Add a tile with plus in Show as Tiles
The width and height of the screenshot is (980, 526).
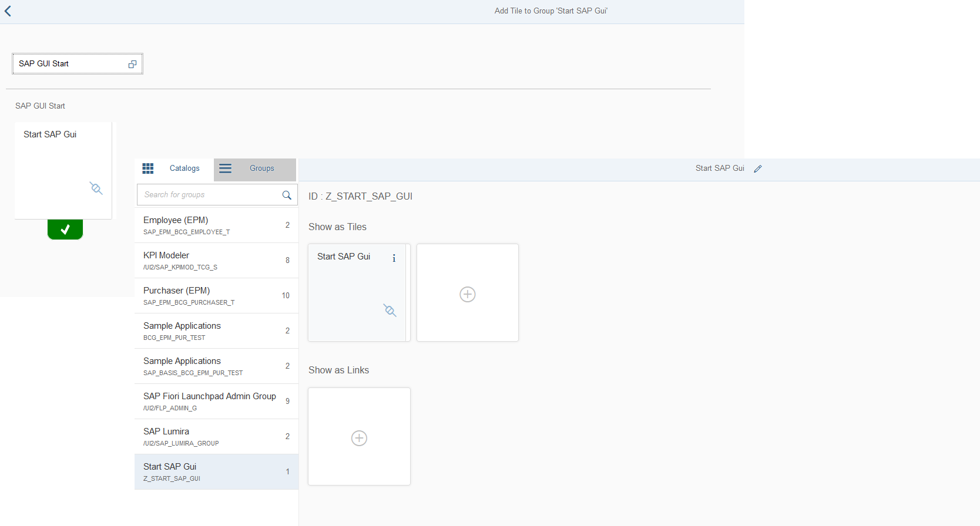coord(468,294)
